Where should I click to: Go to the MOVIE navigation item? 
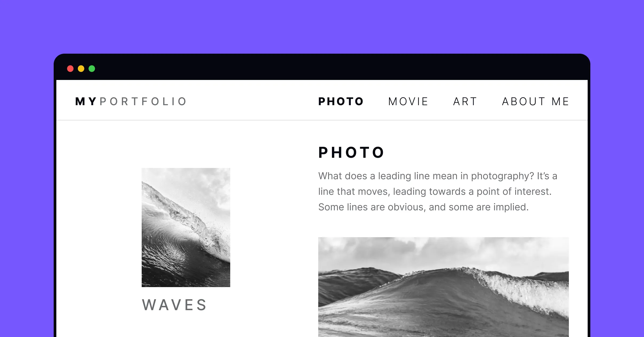[x=408, y=101]
